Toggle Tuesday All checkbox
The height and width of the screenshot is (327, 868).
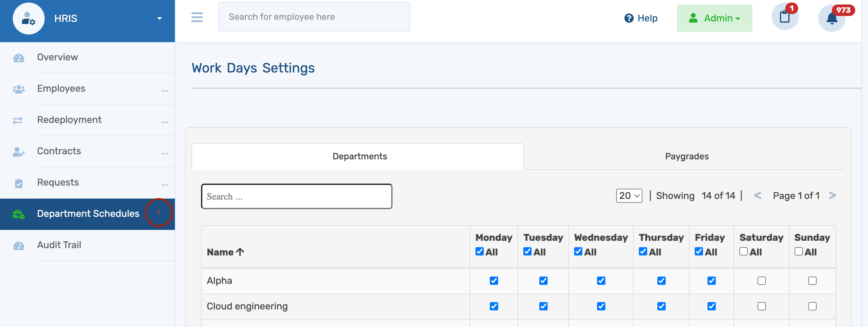[x=527, y=252]
